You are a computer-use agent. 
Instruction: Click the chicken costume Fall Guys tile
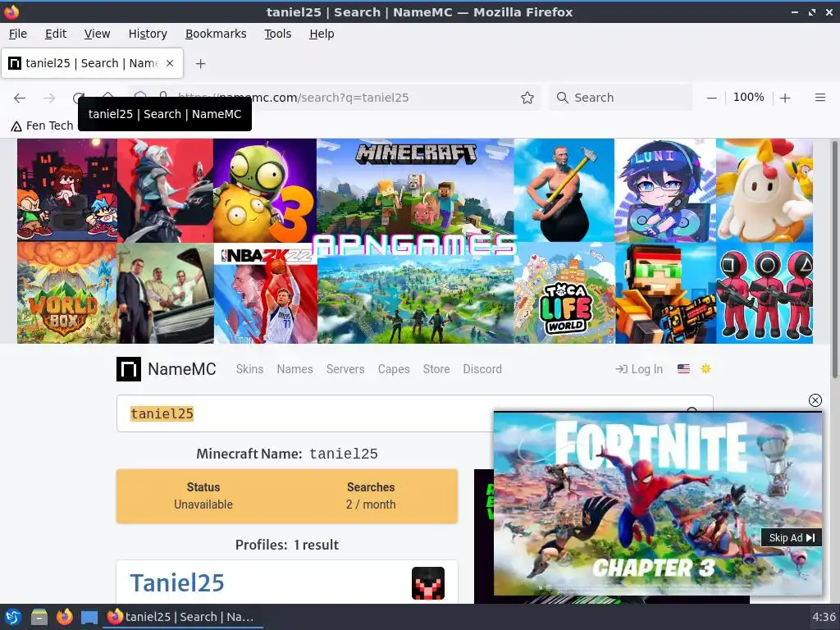[x=765, y=190]
